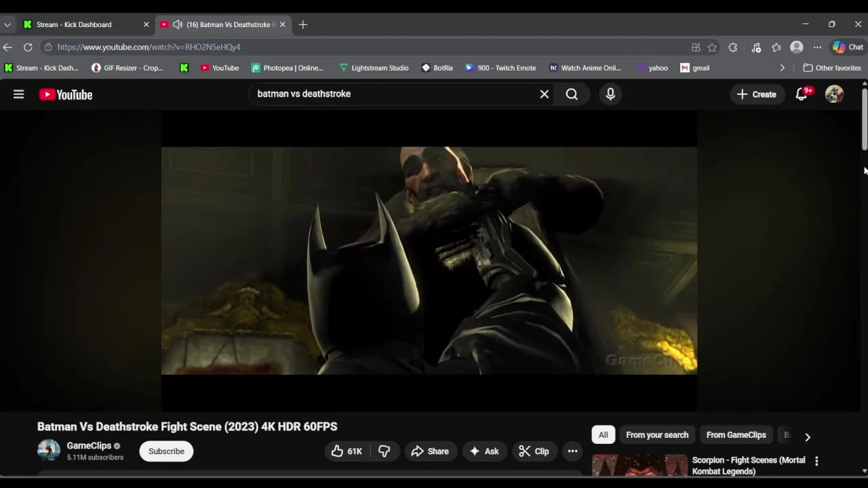Share the Batman video
868x488 pixels.
coord(430,451)
